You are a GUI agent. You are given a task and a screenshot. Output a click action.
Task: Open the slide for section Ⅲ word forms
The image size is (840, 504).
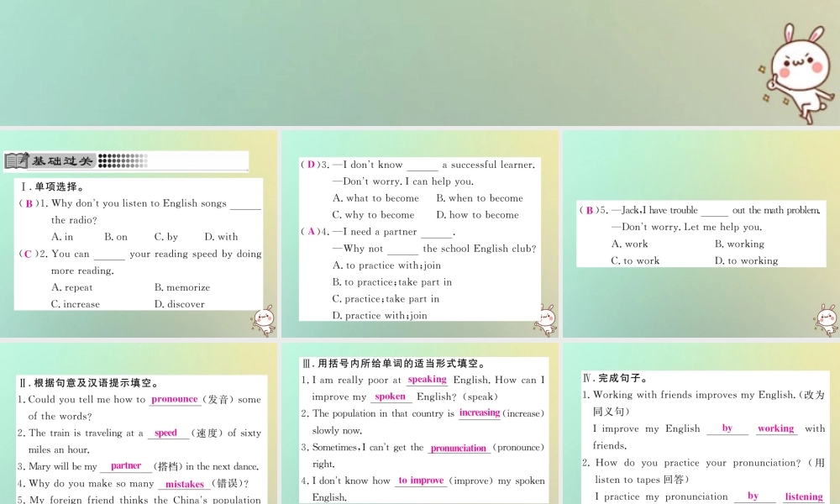coord(419,423)
